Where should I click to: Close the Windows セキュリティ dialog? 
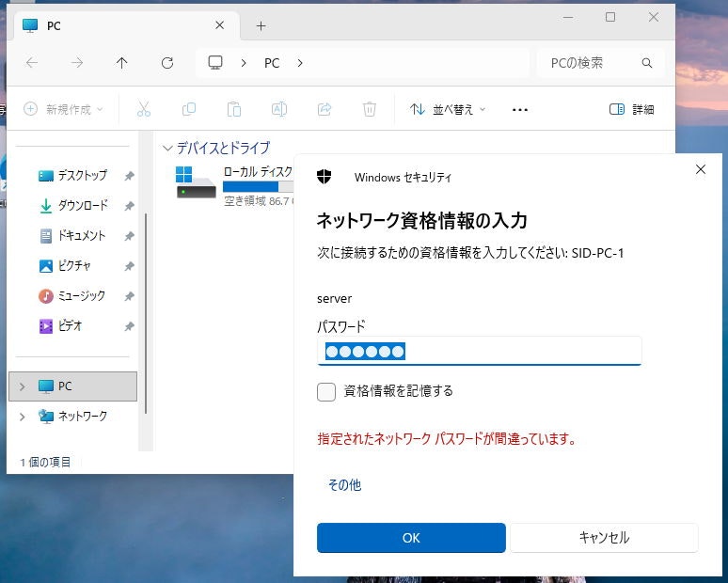(x=701, y=169)
